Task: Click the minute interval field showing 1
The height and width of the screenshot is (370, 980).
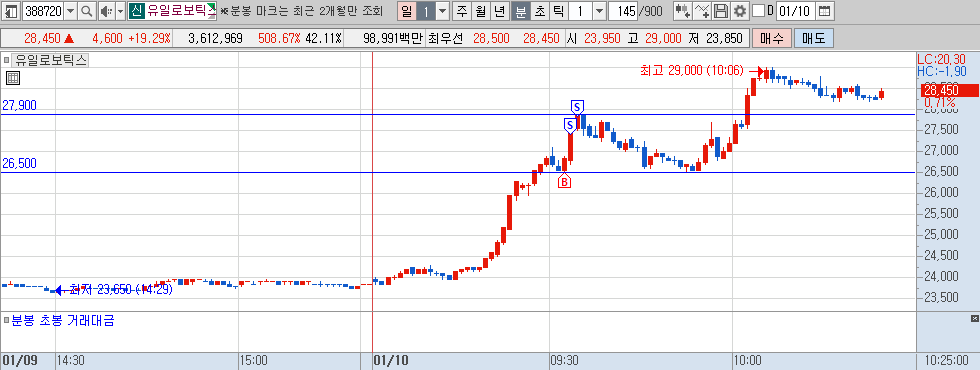Action: coord(580,11)
